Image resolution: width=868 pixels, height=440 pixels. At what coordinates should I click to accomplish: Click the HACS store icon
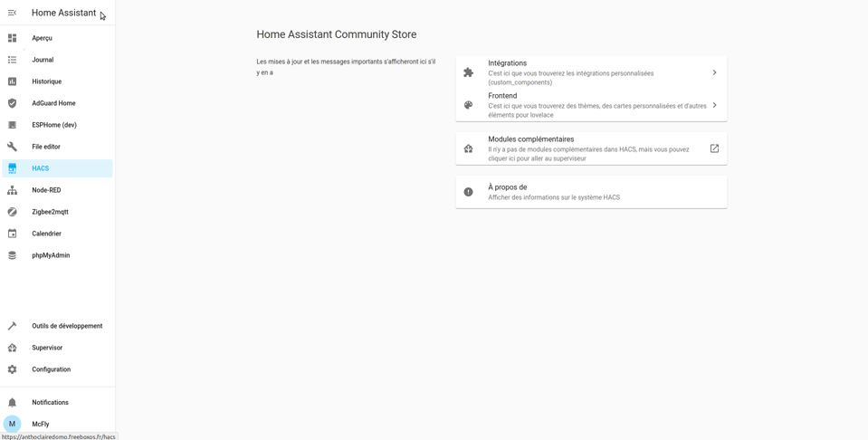12,168
